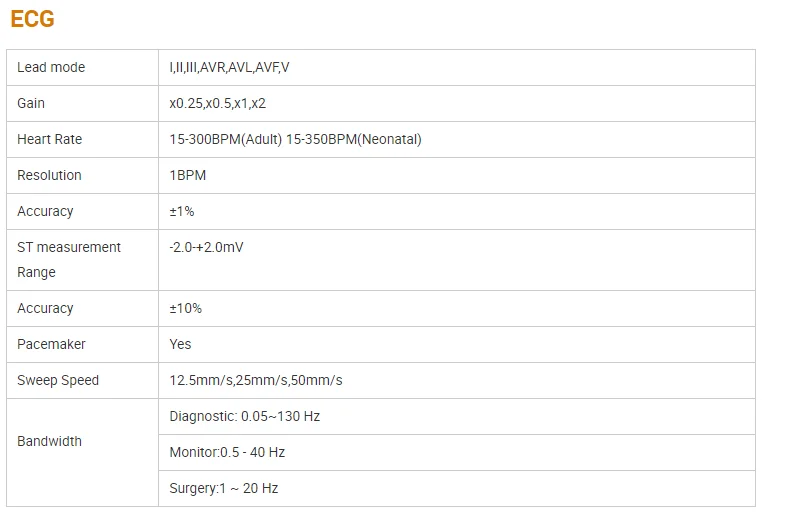This screenshot has width=796, height=514.
Task: Click the Diagnostic: 0.05~130 Hz entry
Action: click(x=245, y=417)
